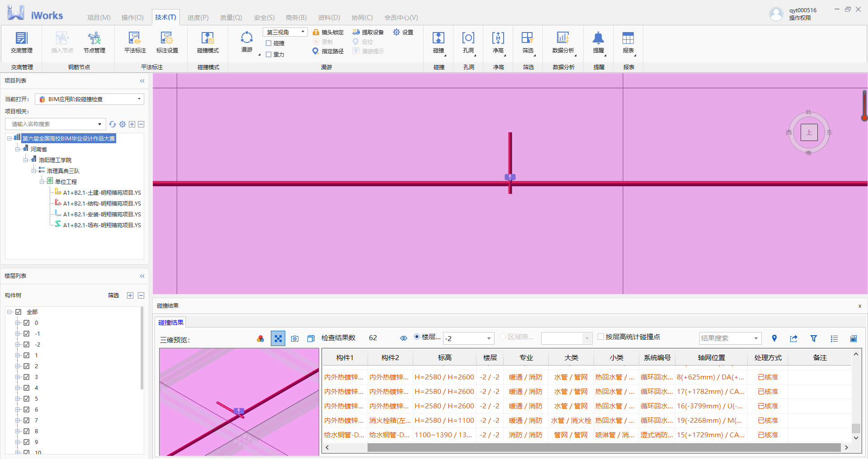
Task: Open the 第三视角 view dropdown
Action: click(285, 32)
